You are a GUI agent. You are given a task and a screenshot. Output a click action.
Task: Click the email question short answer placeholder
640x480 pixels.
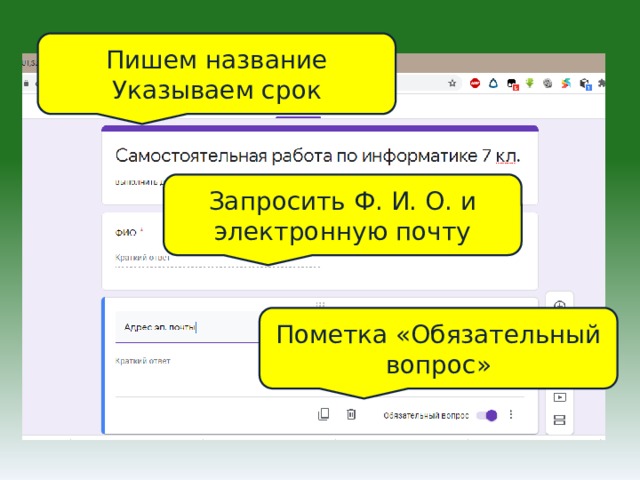pyautogui.click(x=142, y=361)
